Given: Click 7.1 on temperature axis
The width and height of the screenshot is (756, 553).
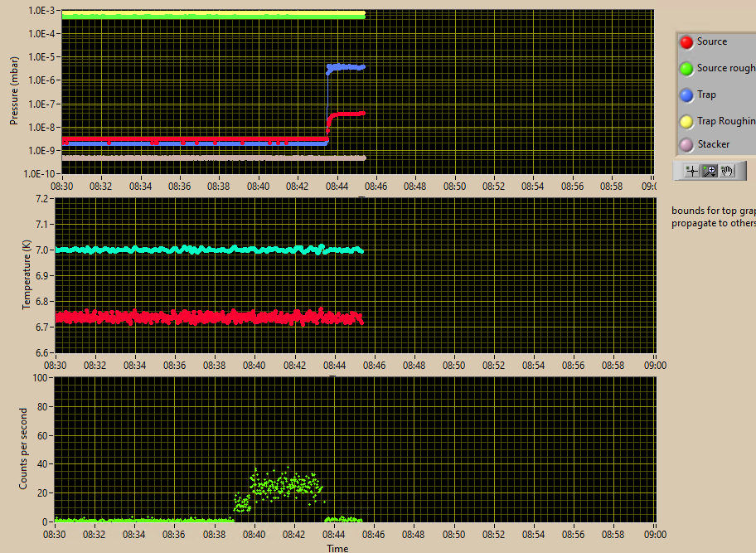Looking at the screenshot, I should [41, 224].
